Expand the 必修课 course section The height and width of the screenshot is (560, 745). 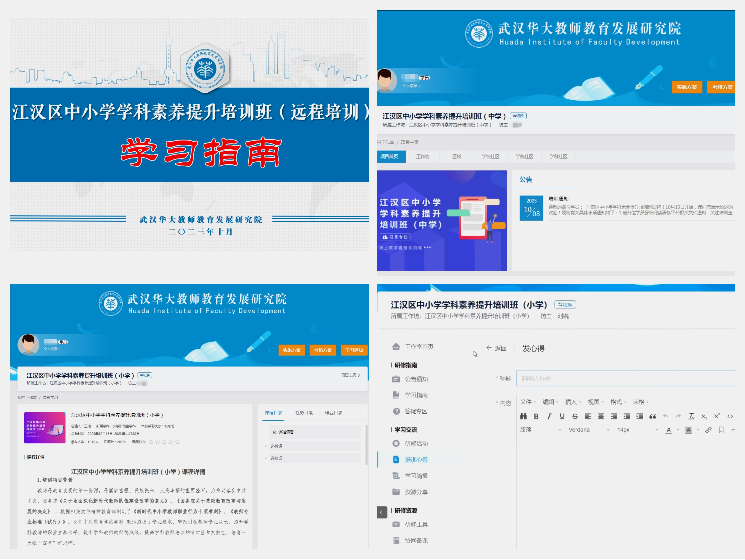[x=276, y=447]
